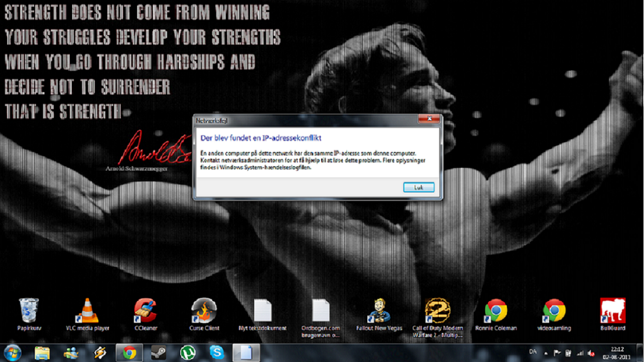
Task: Select the Curse Client desktop icon
Action: tap(204, 315)
